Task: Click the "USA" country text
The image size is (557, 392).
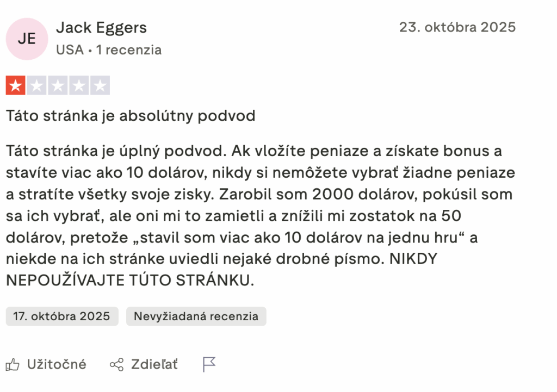Action: [x=70, y=50]
